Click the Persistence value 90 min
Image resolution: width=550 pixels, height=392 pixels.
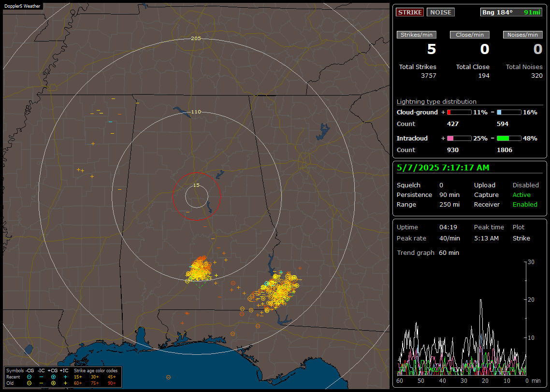click(449, 195)
